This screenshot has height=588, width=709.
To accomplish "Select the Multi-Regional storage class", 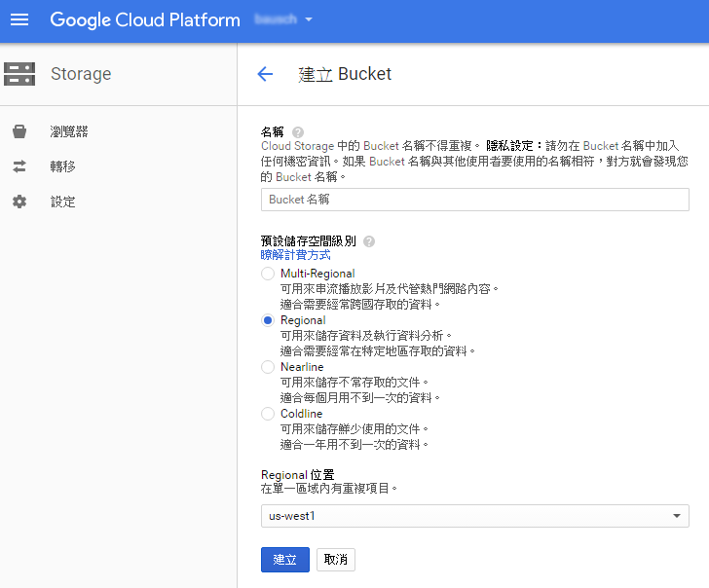I will (x=268, y=274).
